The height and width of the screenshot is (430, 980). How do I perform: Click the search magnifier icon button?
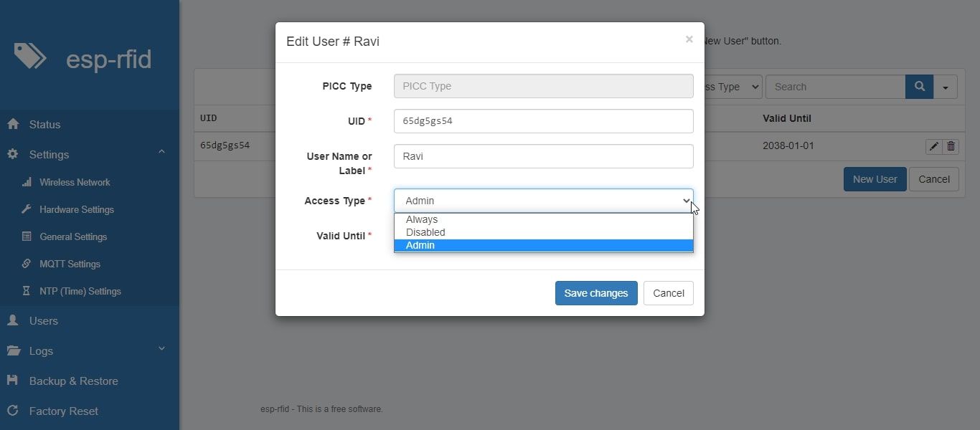(919, 87)
